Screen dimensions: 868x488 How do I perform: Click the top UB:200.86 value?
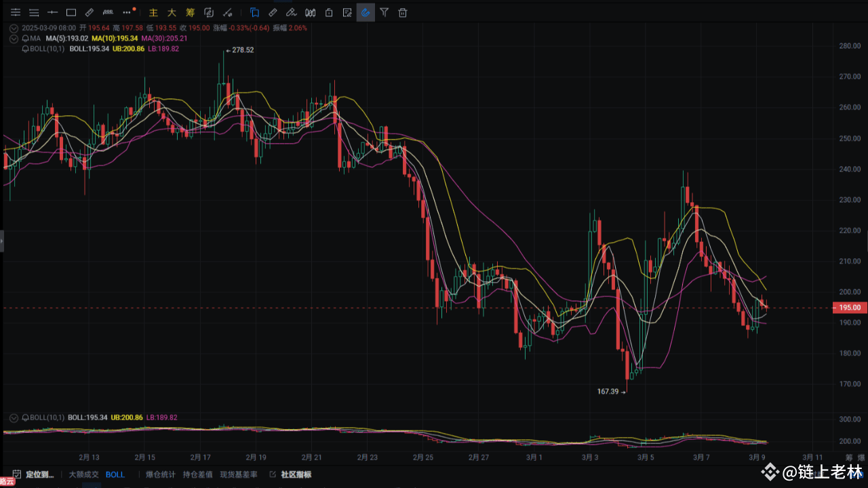(x=127, y=49)
